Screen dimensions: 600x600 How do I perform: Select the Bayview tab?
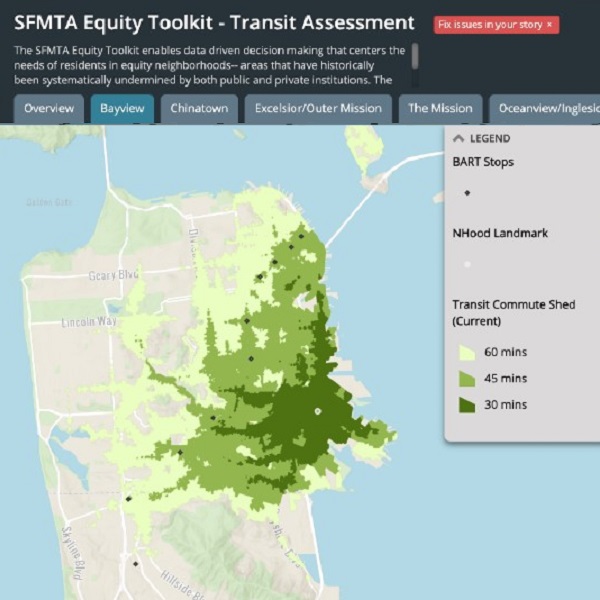pyautogui.click(x=122, y=108)
